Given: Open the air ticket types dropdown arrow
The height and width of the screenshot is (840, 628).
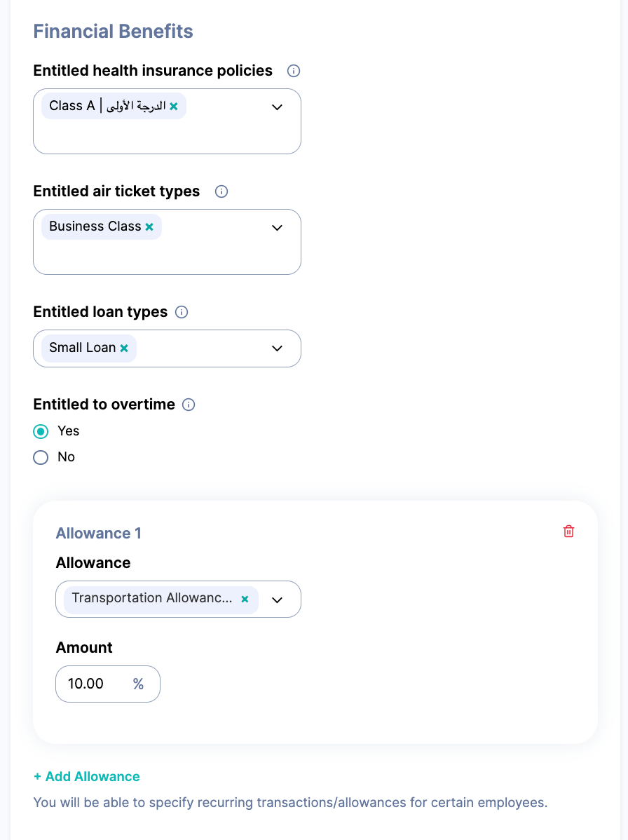Looking at the screenshot, I should pyautogui.click(x=277, y=228).
